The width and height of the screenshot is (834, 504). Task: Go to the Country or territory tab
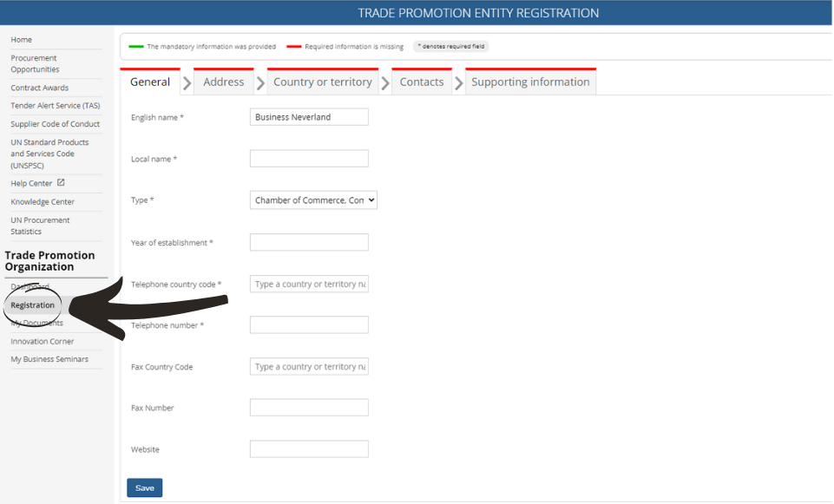coord(322,82)
